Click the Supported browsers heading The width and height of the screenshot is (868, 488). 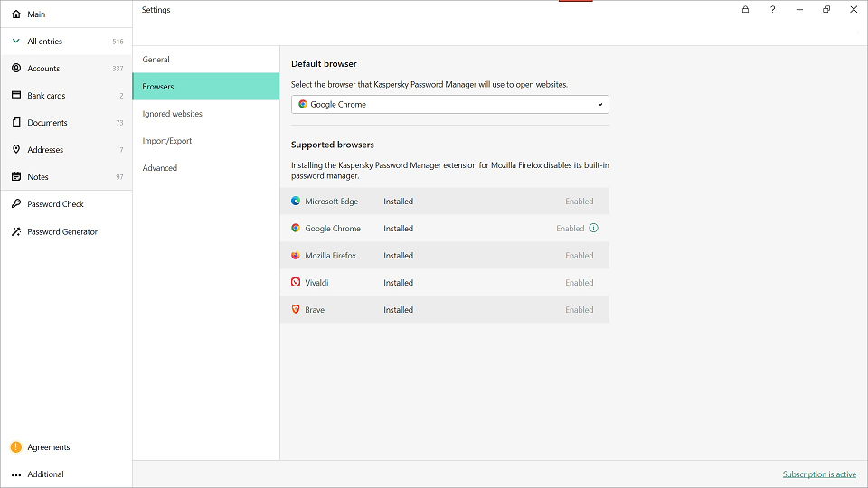(333, 145)
